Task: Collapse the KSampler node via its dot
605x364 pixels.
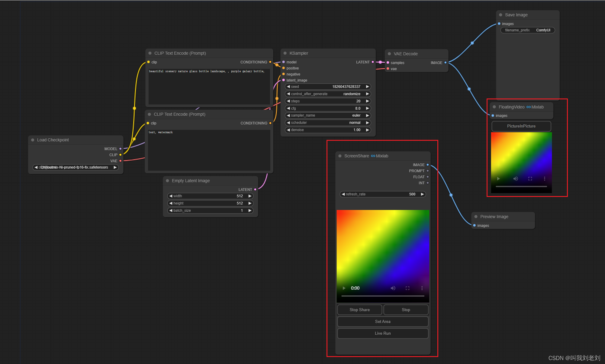Action: (x=285, y=53)
